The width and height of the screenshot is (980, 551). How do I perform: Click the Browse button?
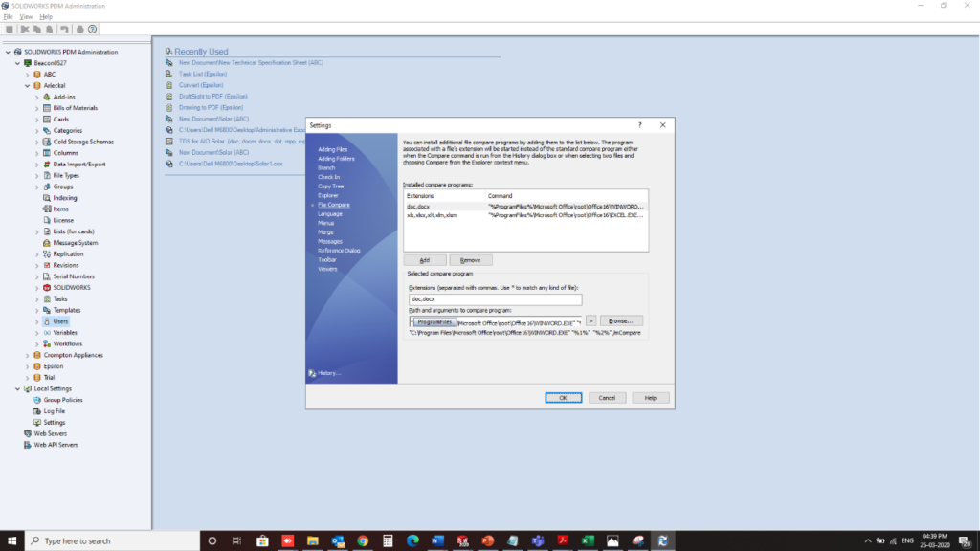[x=621, y=321]
